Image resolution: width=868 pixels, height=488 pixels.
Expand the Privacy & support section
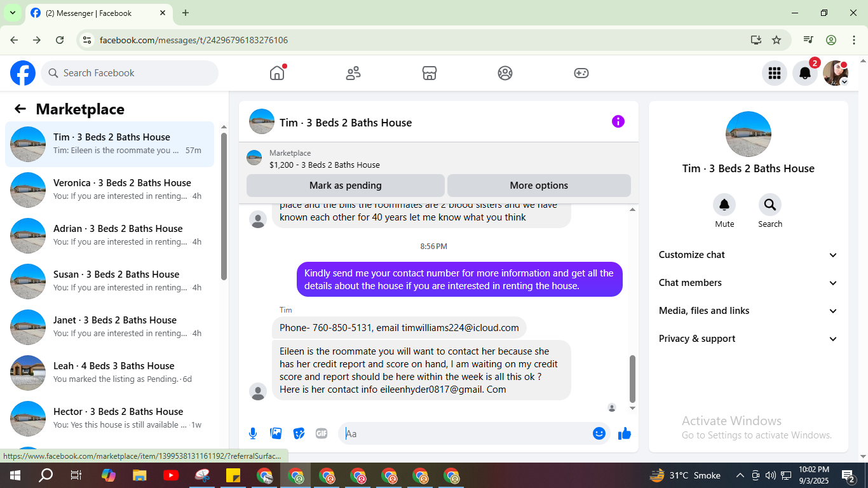pyautogui.click(x=749, y=339)
